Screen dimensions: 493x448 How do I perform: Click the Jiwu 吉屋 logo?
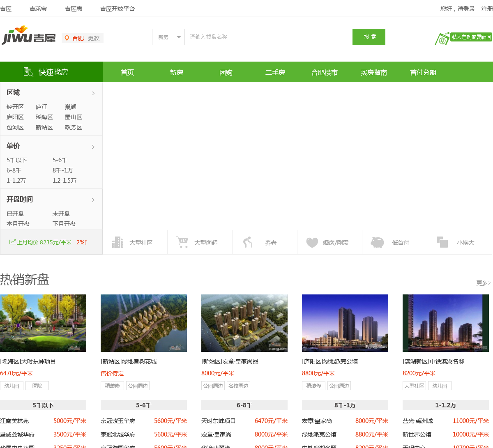(29, 35)
